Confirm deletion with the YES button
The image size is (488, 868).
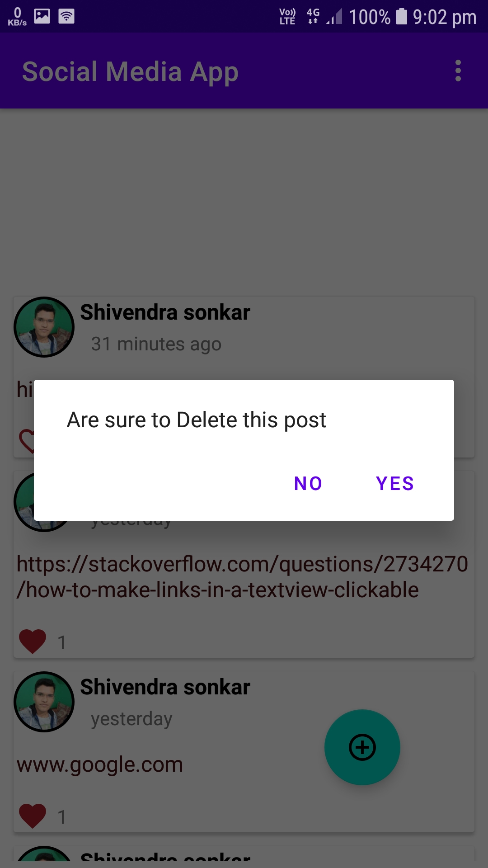[x=395, y=483]
